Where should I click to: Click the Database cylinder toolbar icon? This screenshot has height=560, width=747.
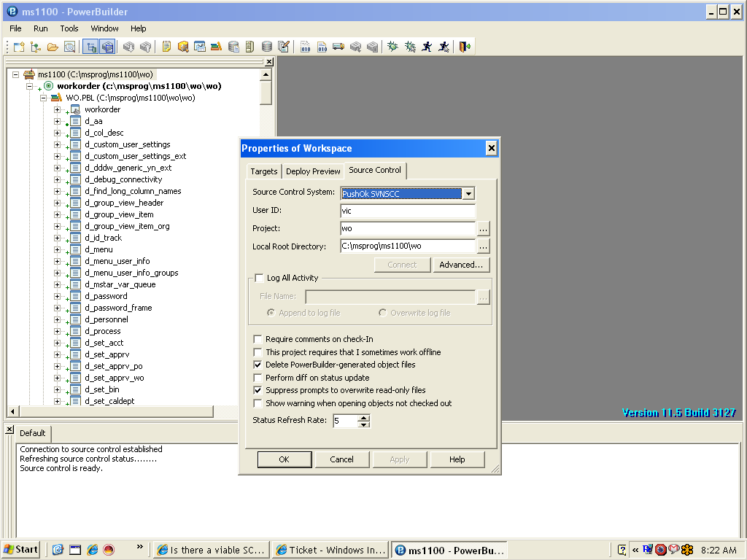[267, 47]
